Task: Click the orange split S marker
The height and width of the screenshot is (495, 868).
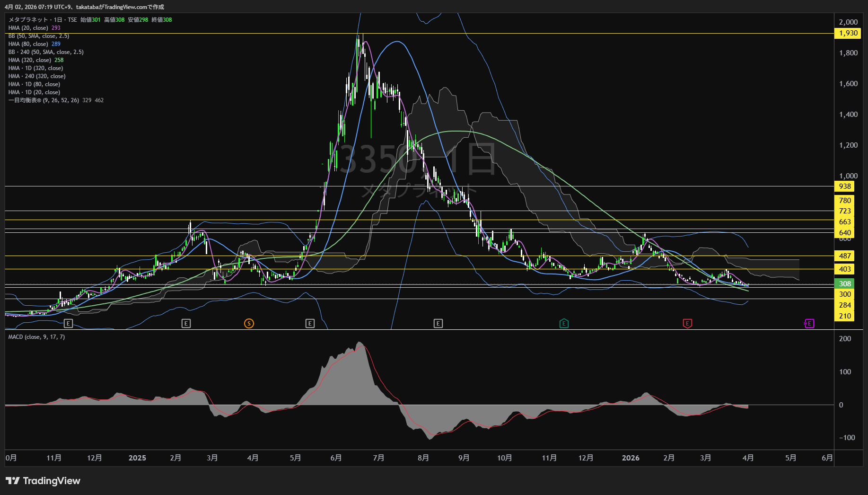Action: coord(249,324)
